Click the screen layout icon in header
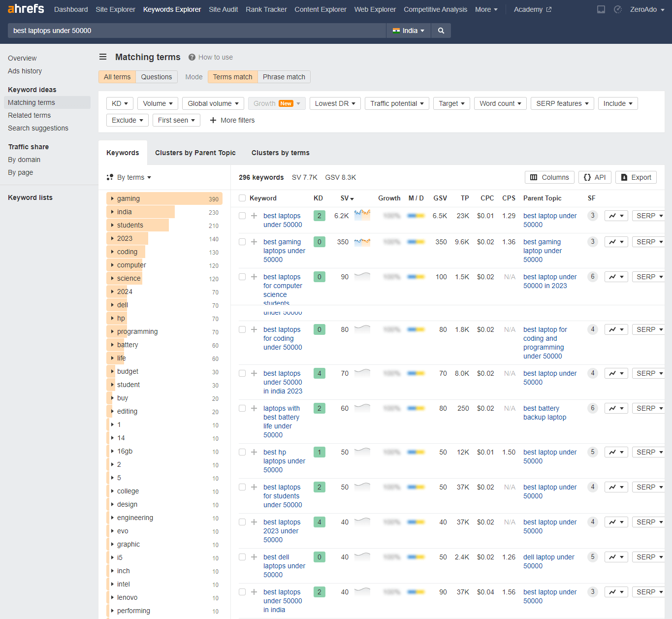Screen dimensions: 672x619 pos(601,9)
